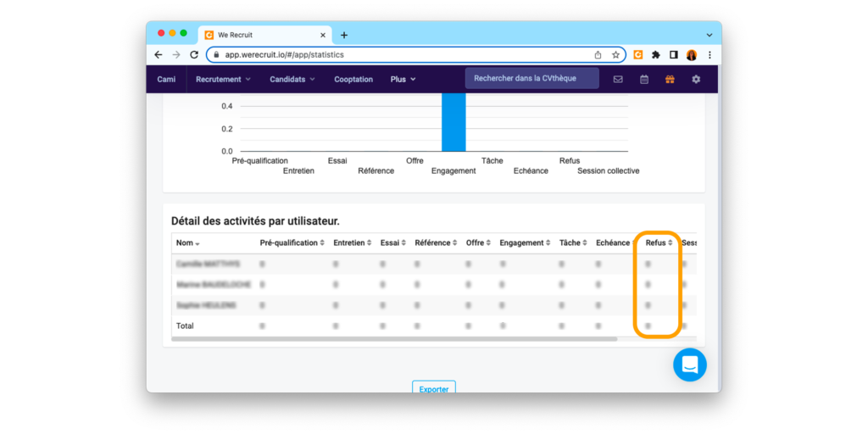Open the mail envelope icon in the navbar
This screenshot has height=434, width=868.
coord(618,79)
